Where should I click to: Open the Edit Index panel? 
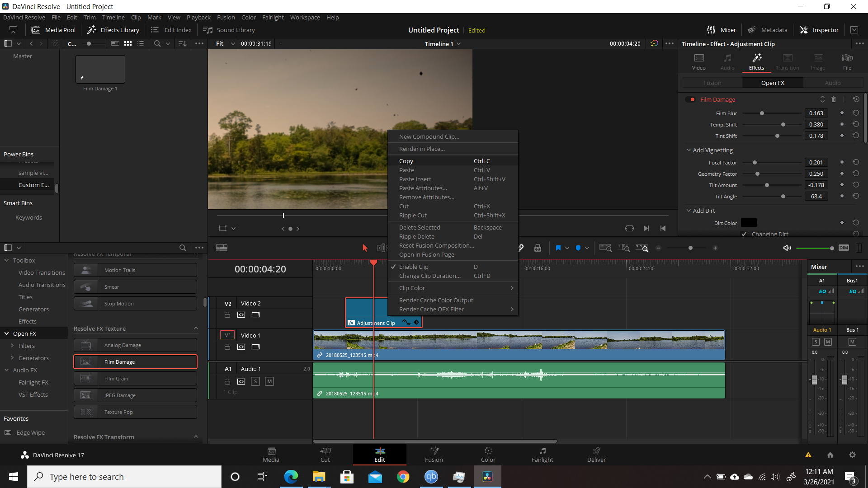click(x=171, y=30)
